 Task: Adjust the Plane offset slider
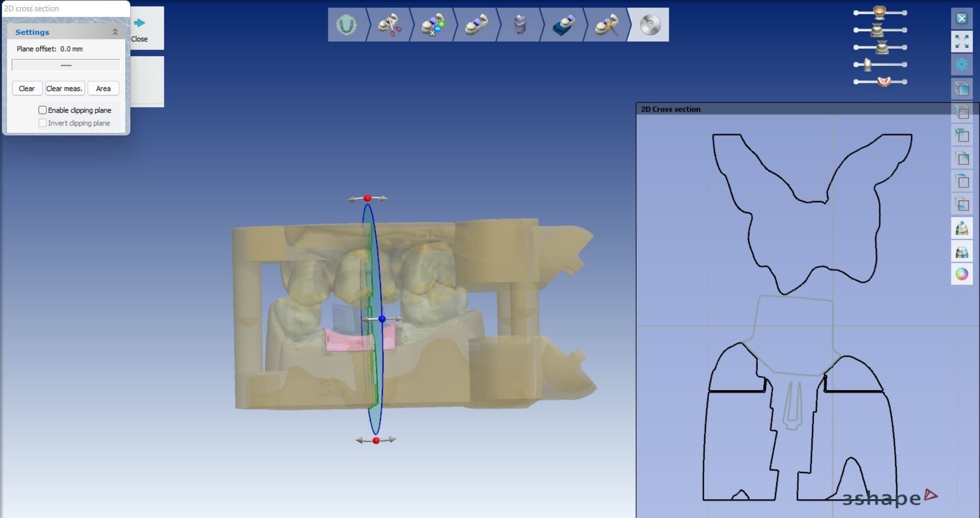66,65
